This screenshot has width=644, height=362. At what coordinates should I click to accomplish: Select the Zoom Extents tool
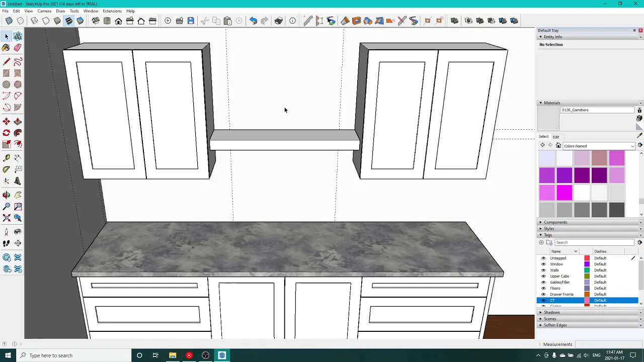[x=6, y=218]
